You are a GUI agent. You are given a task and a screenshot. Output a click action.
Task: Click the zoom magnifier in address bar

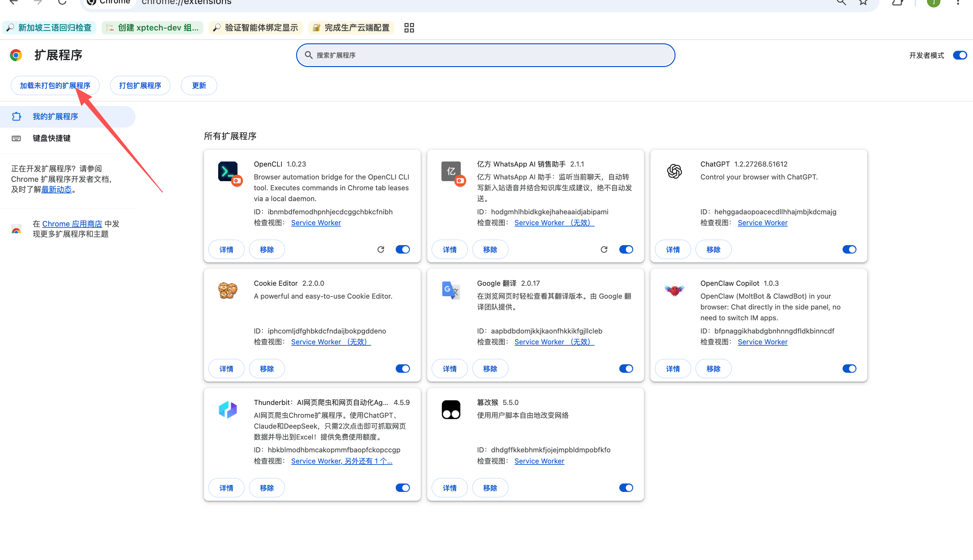[x=842, y=2]
